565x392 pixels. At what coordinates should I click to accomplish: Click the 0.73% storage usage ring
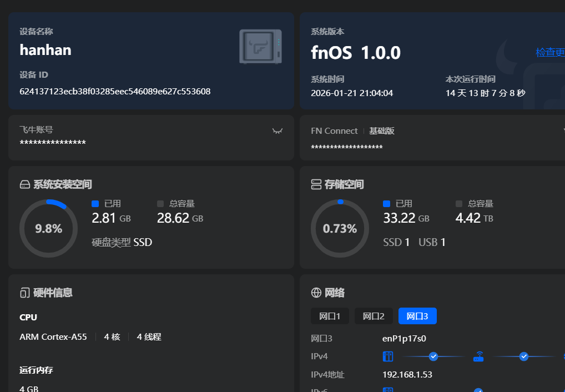click(x=340, y=228)
